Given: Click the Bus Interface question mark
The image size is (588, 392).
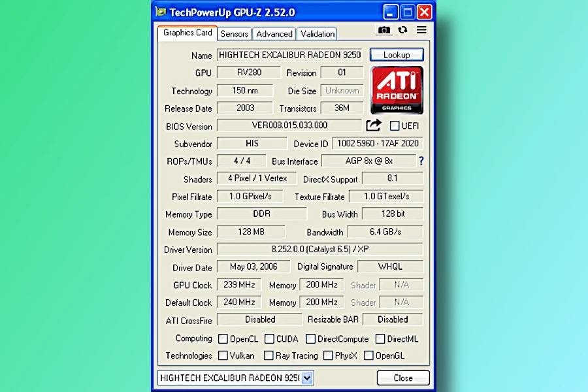Looking at the screenshot, I should (x=421, y=161).
